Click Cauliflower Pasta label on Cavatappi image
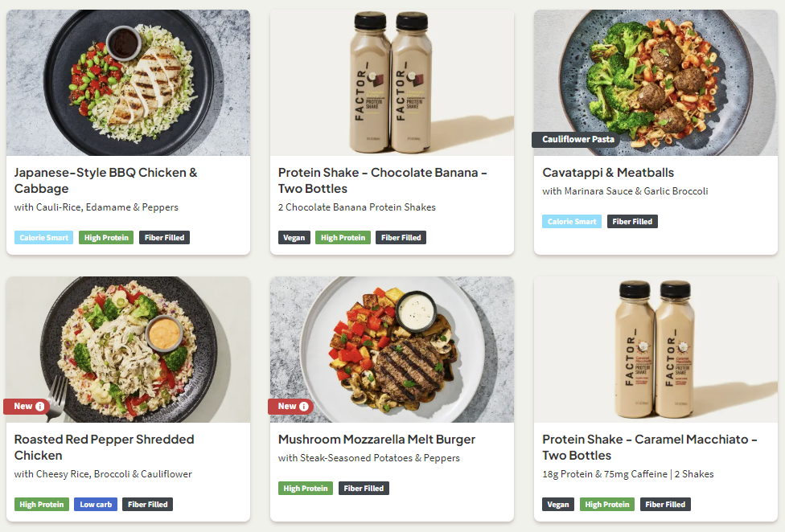The image size is (785, 532). tap(577, 140)
